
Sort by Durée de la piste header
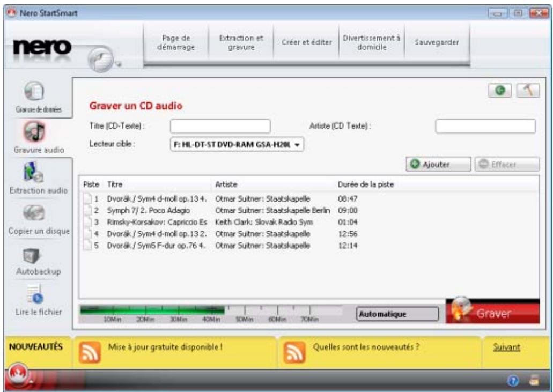[x=365, y=184]
